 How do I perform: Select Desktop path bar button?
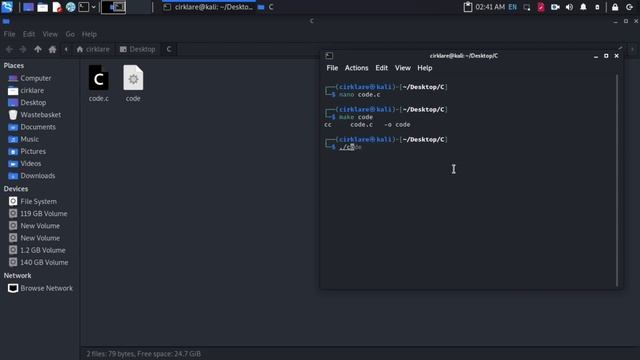(138, 49)
